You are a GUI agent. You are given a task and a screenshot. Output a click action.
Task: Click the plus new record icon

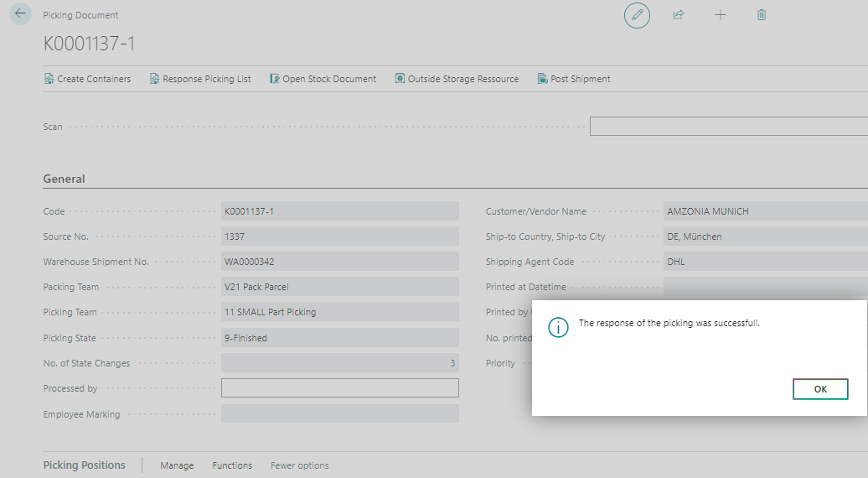point(720,15)
